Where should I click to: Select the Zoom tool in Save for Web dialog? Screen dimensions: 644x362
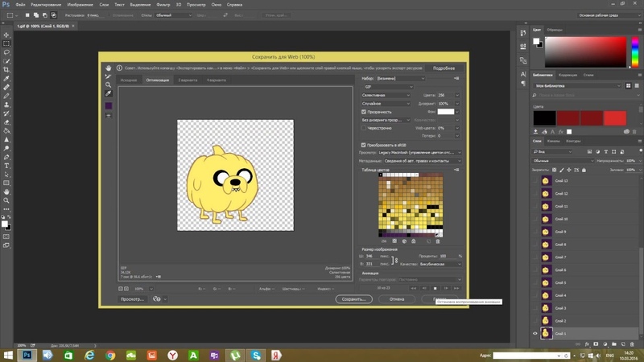tap(109, 85)
